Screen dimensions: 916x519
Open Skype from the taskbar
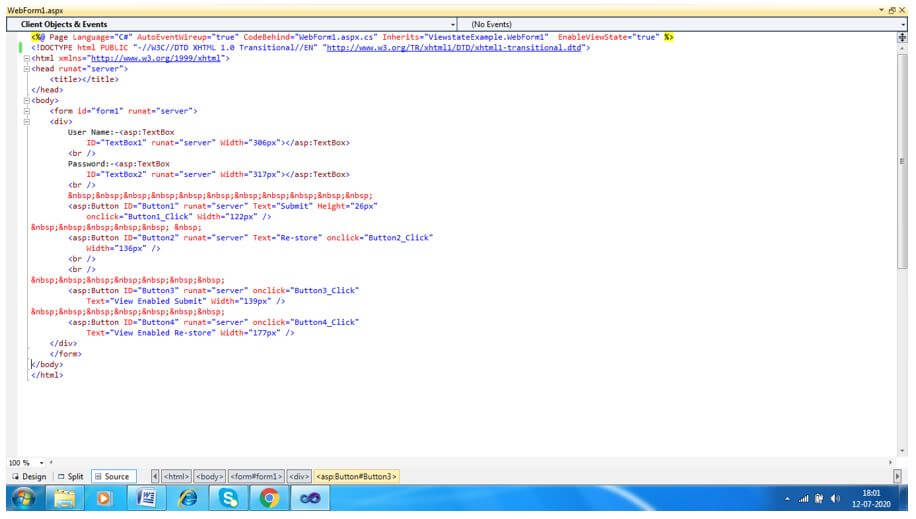228,499
